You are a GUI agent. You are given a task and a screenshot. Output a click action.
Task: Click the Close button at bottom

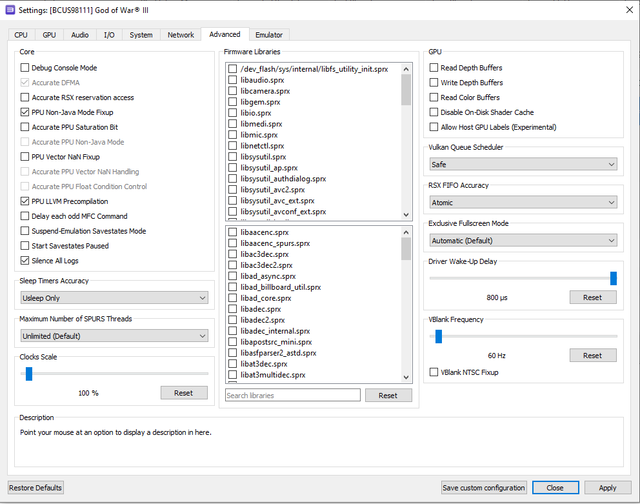pos(555,488)
